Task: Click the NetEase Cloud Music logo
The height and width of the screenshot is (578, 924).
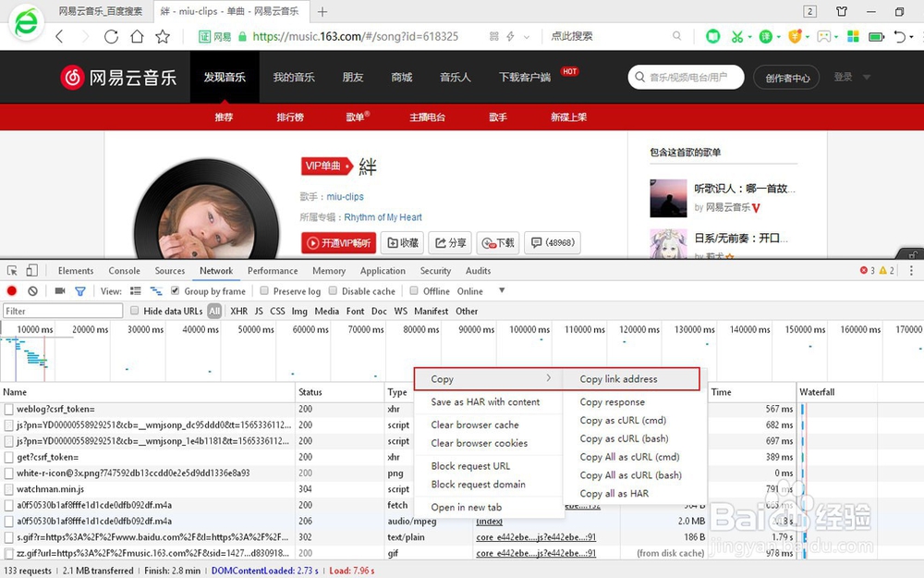Action: (x=118, y=78)
